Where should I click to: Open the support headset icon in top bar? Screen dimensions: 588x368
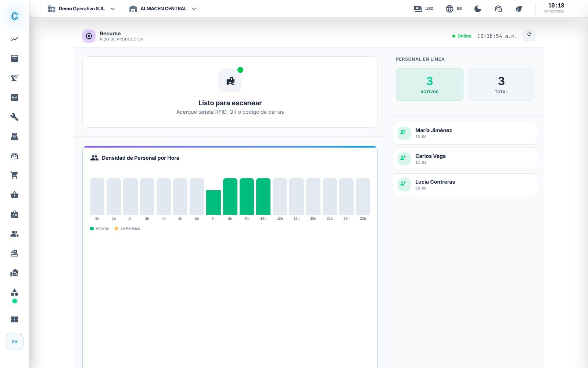pyautogui.click(x=498, y=9)
